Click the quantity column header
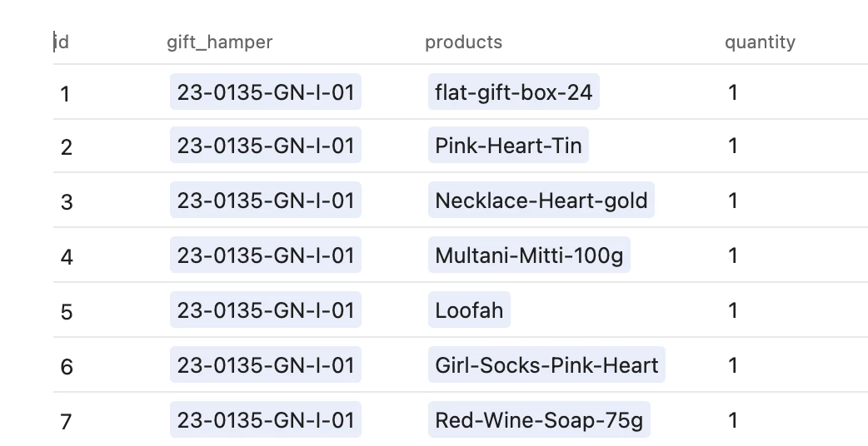The image size is (868, 446). coord(760,42)
